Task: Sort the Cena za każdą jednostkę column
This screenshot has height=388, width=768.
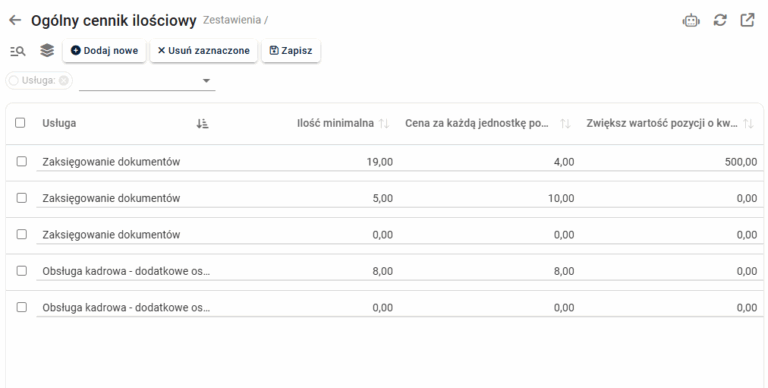Action: pyautogui.click(x=565, y=123)
